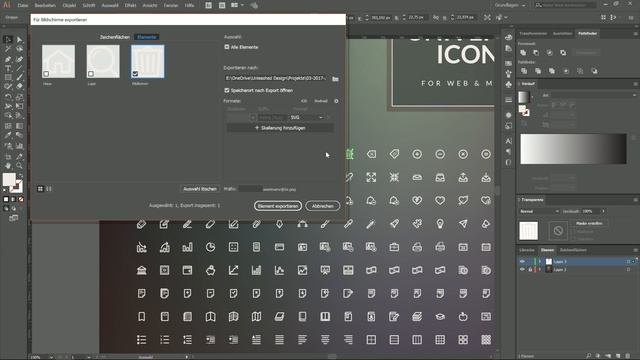This screenshot has height=360, width=640.
Task: Select the Zoom tool
Action: [x=19, y=165]
